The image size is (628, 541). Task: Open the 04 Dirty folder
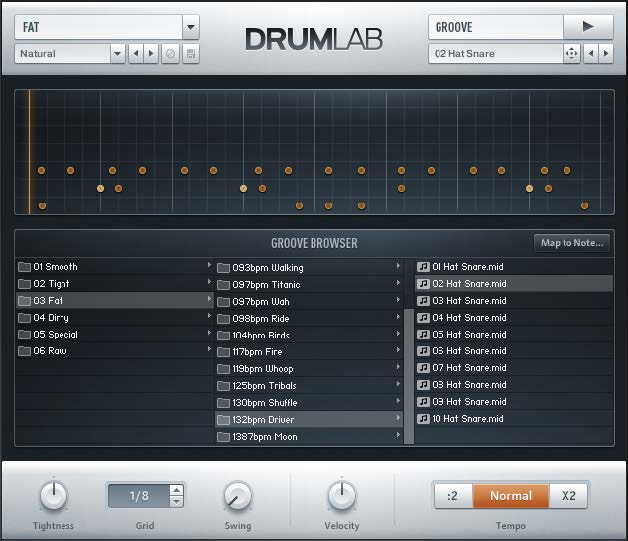click(x=115, y=318)
